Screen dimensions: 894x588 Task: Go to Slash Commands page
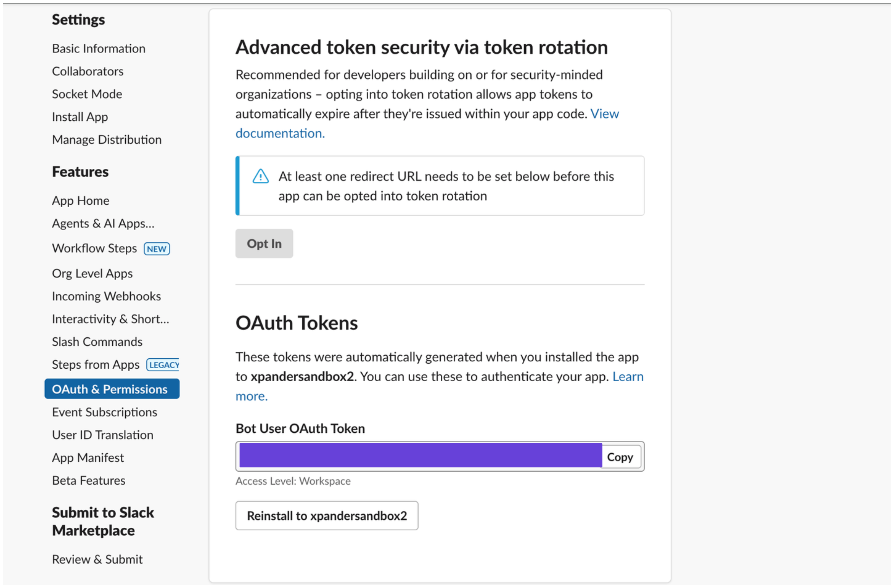(x=97, y=342)
